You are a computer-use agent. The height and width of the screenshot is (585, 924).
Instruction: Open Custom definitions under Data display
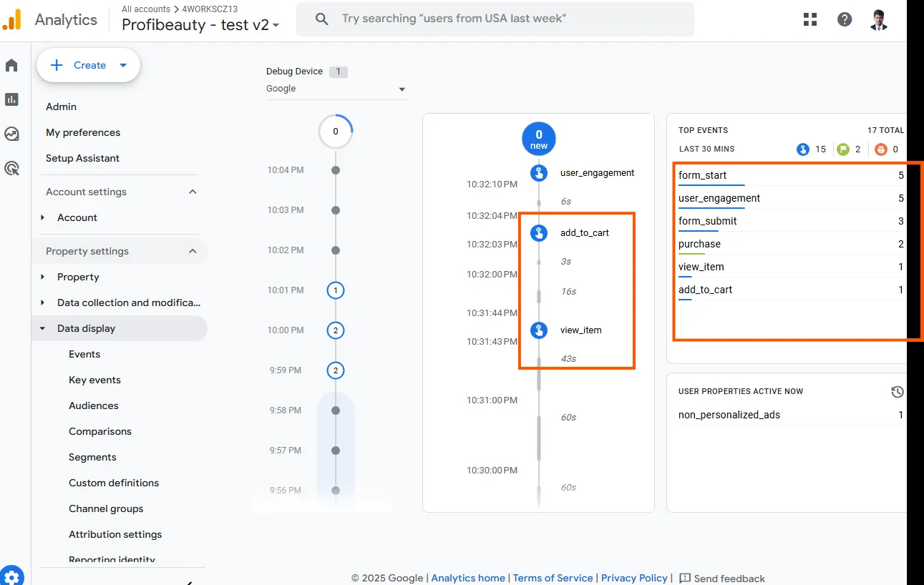pyautogui.click(x=114, y=483)
